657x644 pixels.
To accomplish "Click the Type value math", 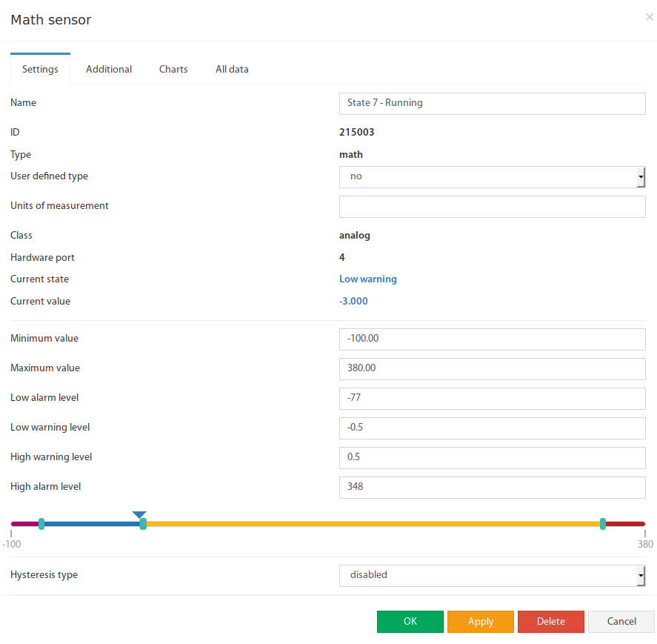I will pos(351,155).
